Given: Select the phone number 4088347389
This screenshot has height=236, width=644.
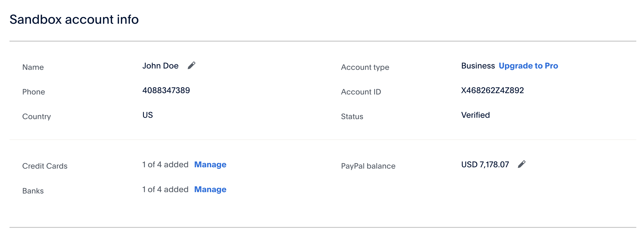Looking at the screenshot, I should point(166,90).
